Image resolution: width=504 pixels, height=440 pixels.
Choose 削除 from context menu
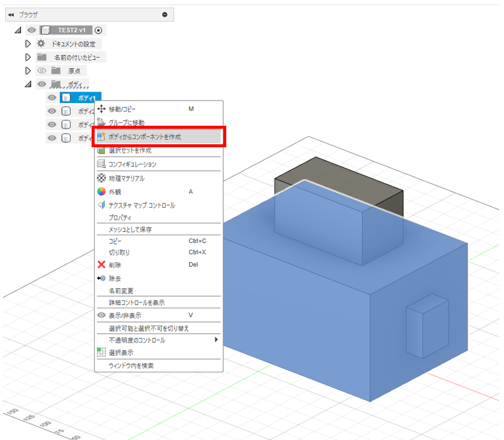(159, 265)
